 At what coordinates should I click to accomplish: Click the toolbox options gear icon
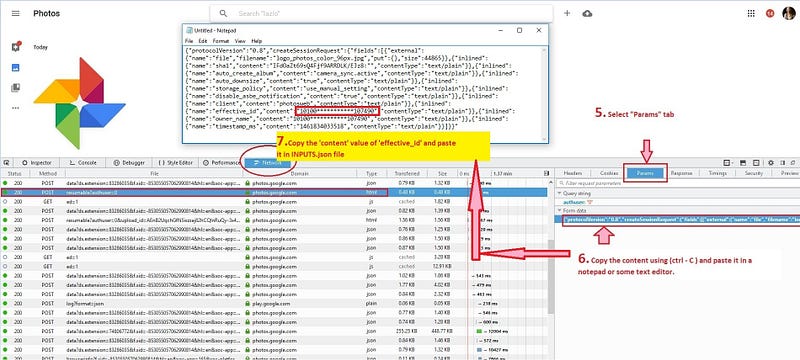click(x=770, y=163)
